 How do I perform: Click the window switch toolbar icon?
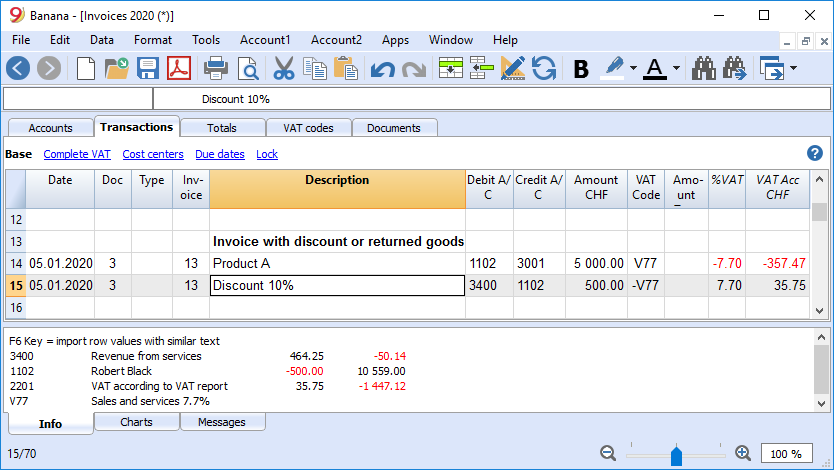[772, 69]
